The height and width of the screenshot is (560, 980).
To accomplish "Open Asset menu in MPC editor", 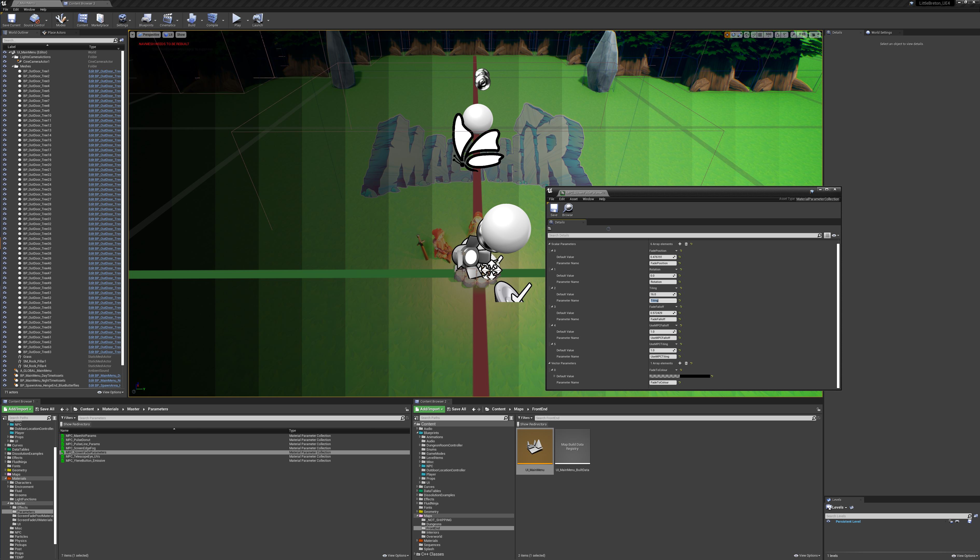I will (573, 199).
